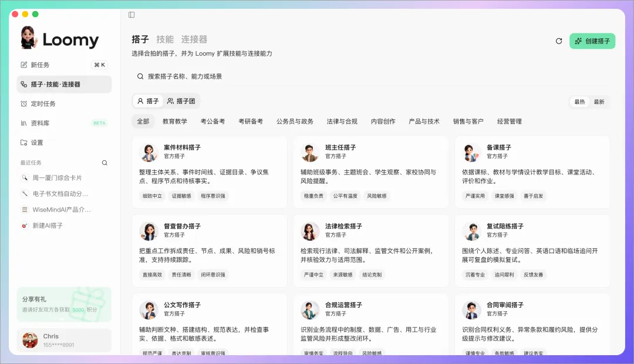Open the 备课搭子 card title
The width and height of the screenshot is (634, 364).
[x=499, y=147]
